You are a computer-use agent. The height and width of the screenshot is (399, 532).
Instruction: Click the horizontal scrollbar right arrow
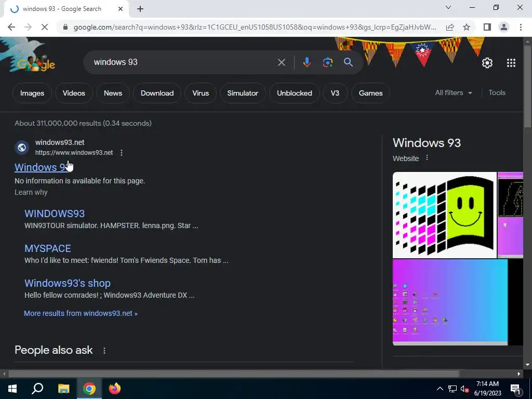click(x=519, y=374)
